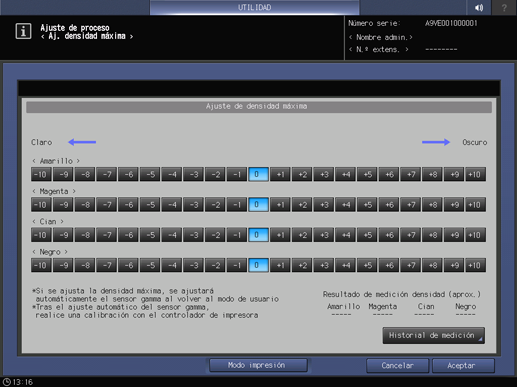Click the N.º extens. label
The height and width of the screenshot is (387, 517).
(x=378, y=50)
